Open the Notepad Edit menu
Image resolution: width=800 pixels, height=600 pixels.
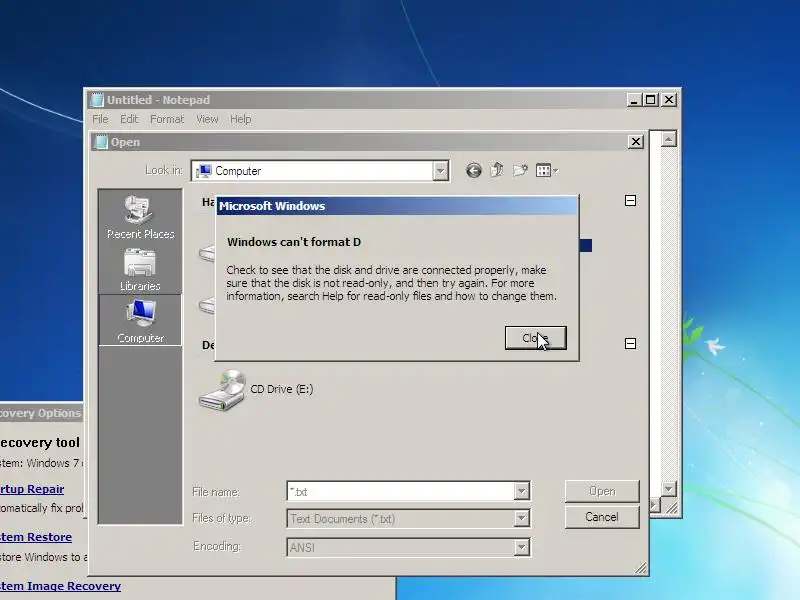(129, 119)
